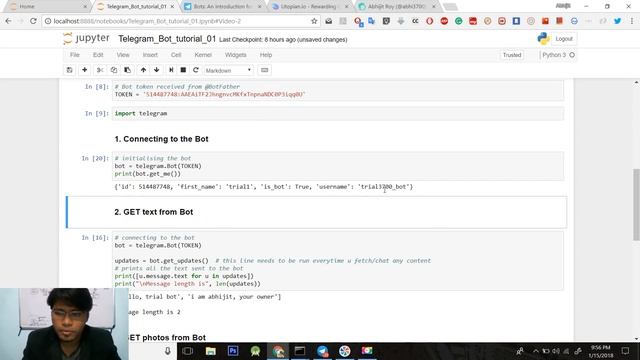Open the command palette keyboard icon
Screen dimensions: 640x360
click(264, 70)
